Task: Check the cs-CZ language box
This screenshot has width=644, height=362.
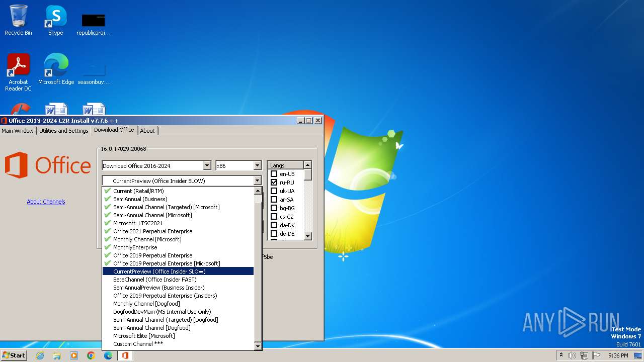Action: click(x=274, y=217)
